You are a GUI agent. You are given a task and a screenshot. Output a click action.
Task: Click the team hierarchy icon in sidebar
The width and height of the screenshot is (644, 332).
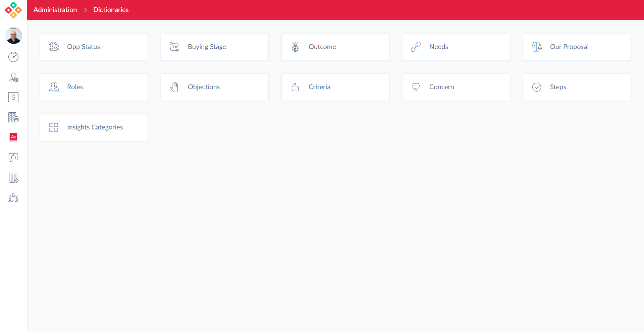[x=13, y=198]
